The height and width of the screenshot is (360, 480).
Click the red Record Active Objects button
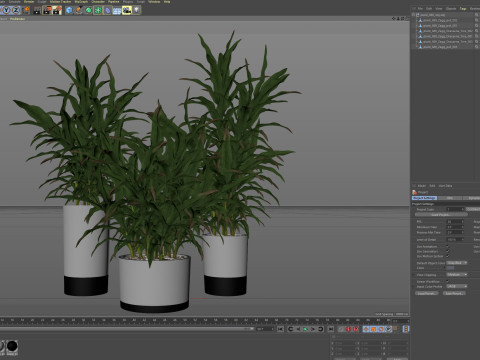(x=348, y=329)
